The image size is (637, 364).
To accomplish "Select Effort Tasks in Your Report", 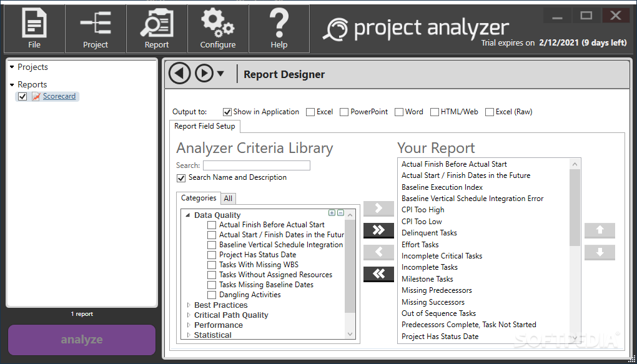I will pos(420,245).
